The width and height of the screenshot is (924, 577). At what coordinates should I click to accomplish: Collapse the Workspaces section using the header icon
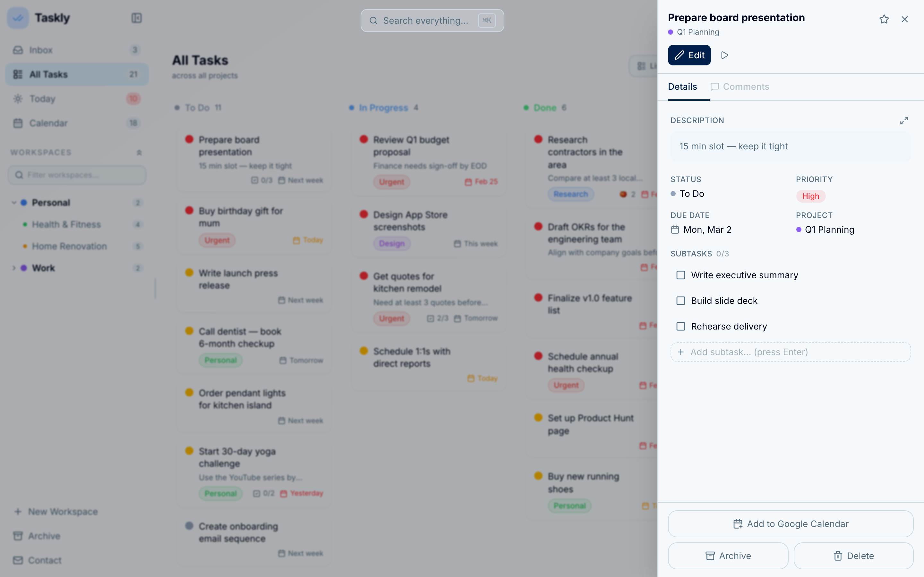(x=139, y=153)
